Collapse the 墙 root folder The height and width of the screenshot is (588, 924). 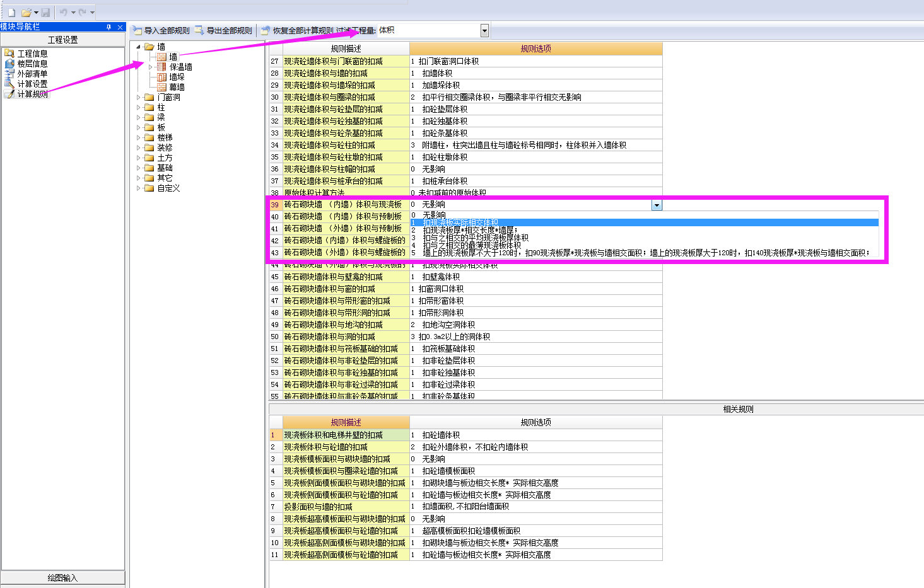click(139, 47)
